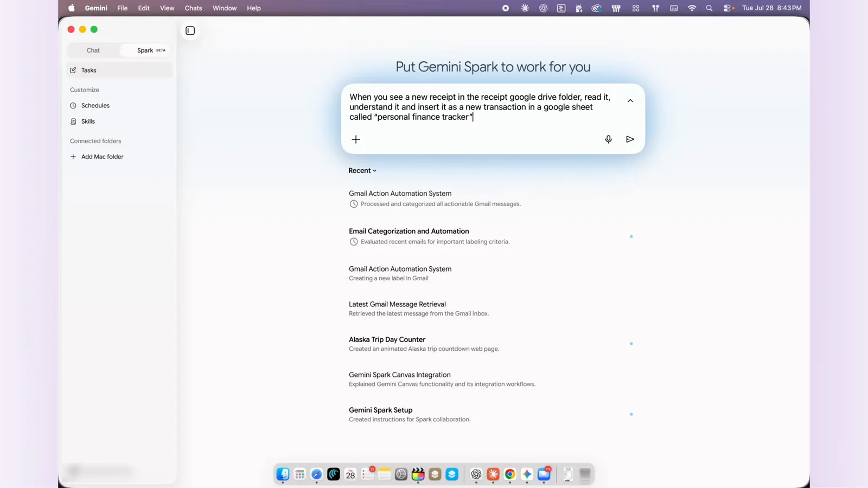This screenshot has height=488, width=868.
Task: Open Calendar from the Dock
Action: (x=350, y=474)
